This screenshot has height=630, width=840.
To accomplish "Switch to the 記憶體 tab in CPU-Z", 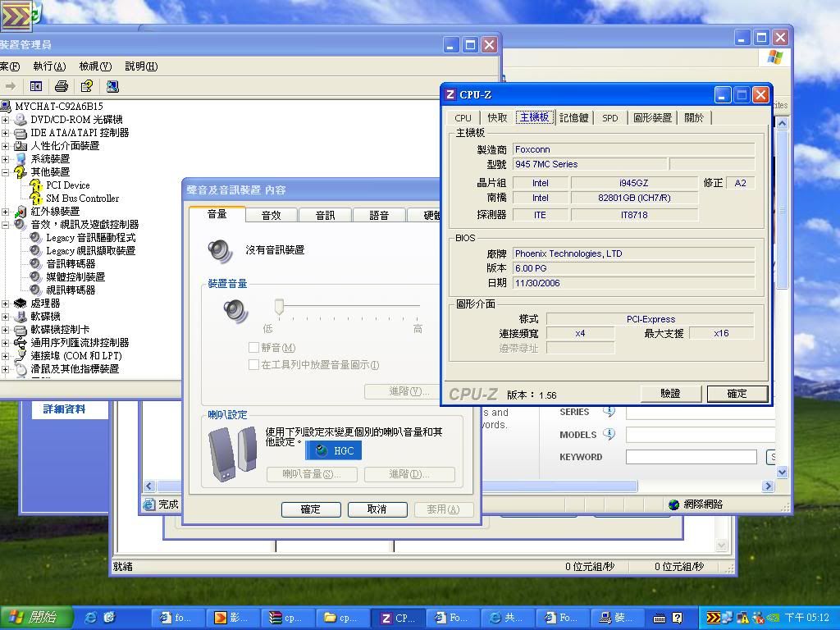I will point(573,118).
